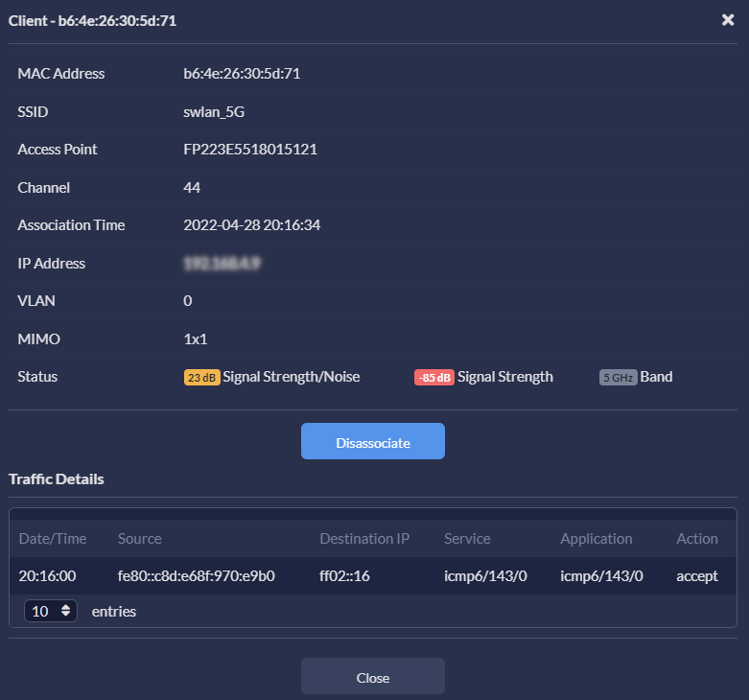Click the destination ff02::16 cell
749x700 pixels.
click(x=344, y=576)
